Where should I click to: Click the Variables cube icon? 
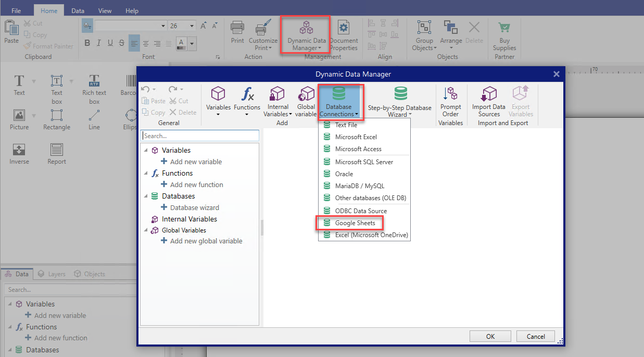pos(218,94)
